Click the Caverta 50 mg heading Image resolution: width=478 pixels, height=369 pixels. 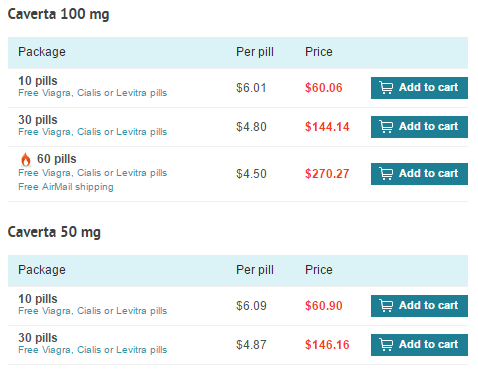click(x=54, y=232)
